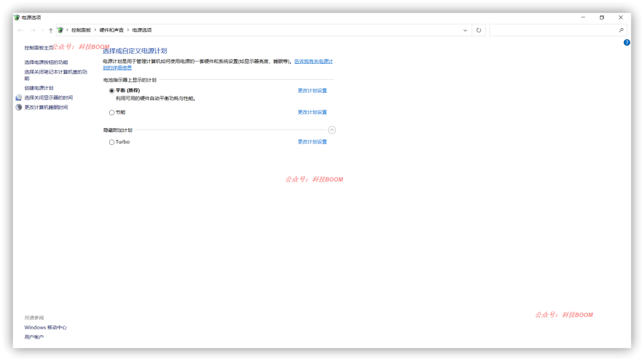
Task: Change plan settings for 平衡
Action: click(312, 91)
